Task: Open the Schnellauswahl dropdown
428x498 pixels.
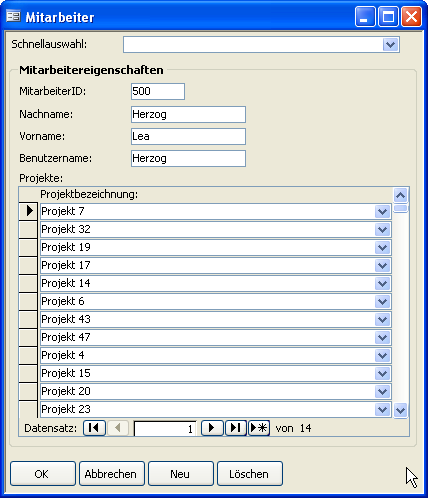Action: (x=391, y=44)
